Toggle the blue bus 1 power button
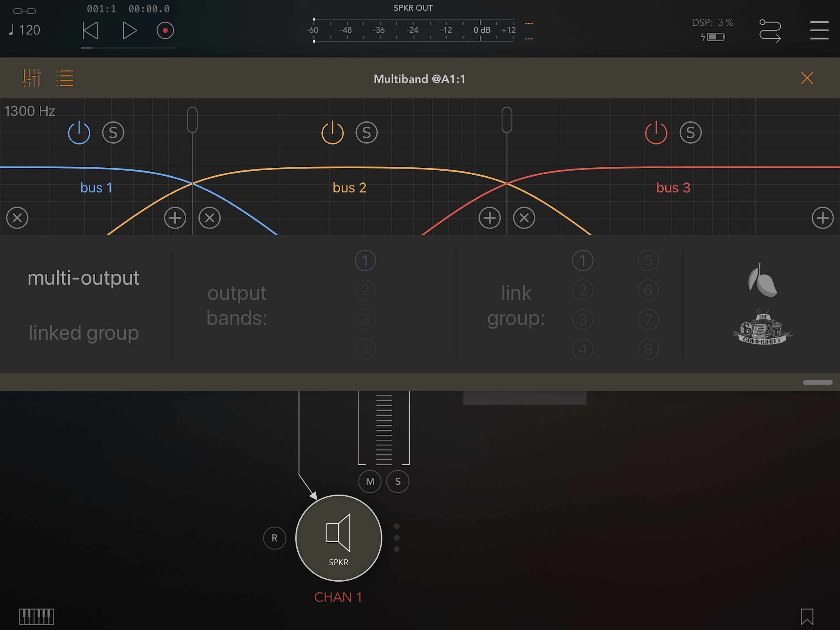This screenshot has height=630, width=840. click(79, 133)
